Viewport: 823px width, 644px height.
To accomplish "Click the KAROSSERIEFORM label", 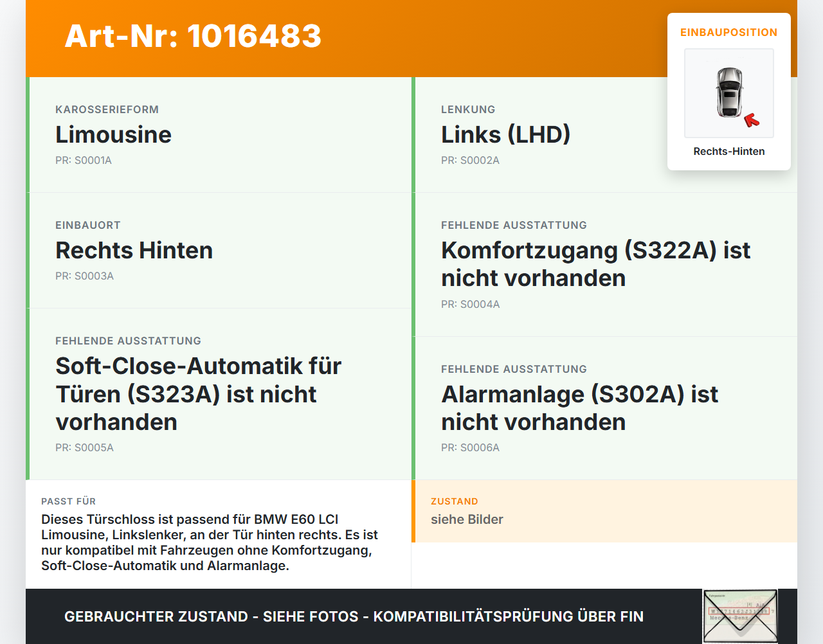I will click(107, 109).
